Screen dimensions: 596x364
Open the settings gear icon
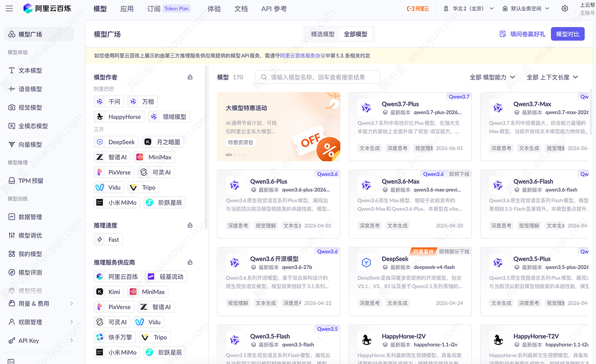click(565, 9)
